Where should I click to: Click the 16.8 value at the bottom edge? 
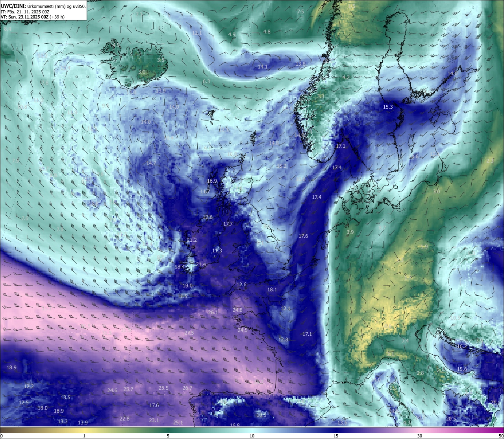(235, 425)
